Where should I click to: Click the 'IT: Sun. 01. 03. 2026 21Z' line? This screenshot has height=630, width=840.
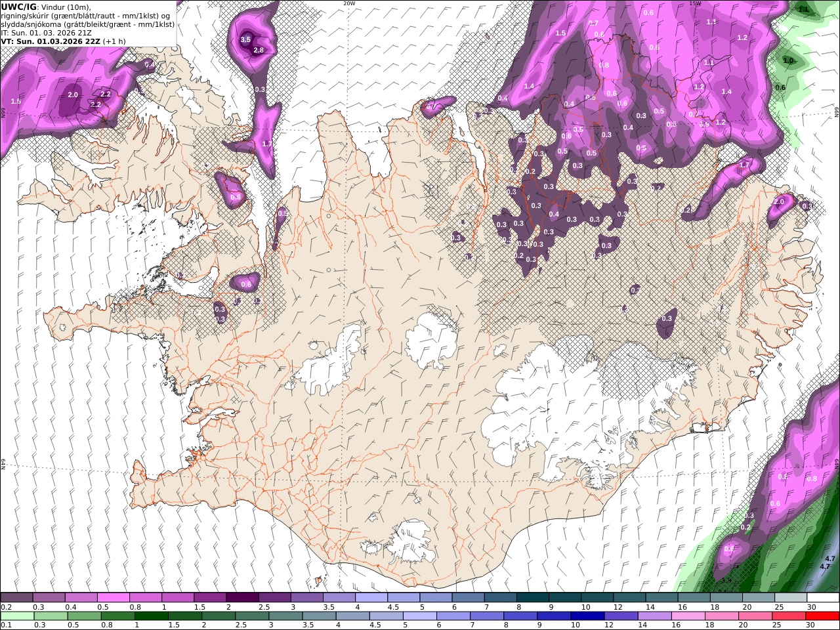[x=48, y=32]
